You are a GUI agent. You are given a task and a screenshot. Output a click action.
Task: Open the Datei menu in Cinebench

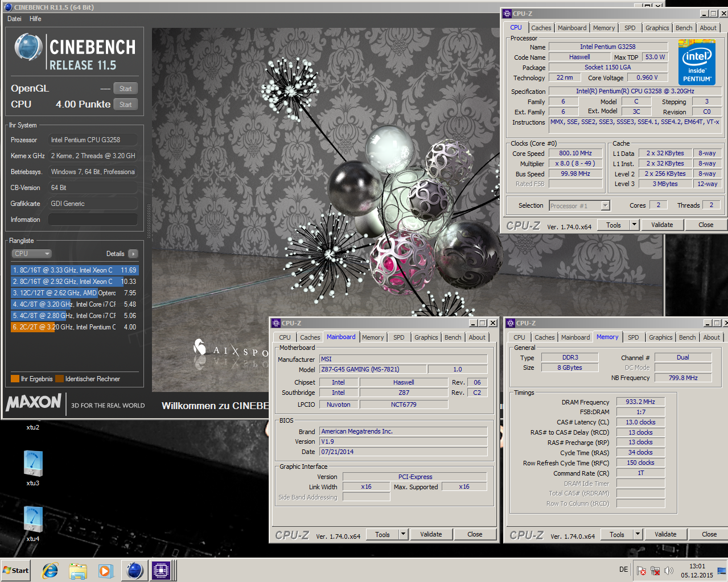click(x=14, y=19)
